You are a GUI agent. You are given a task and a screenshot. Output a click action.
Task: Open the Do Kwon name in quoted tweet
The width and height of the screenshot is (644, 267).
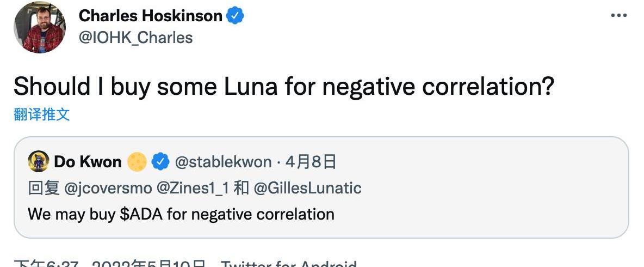[x=88, y=162]
